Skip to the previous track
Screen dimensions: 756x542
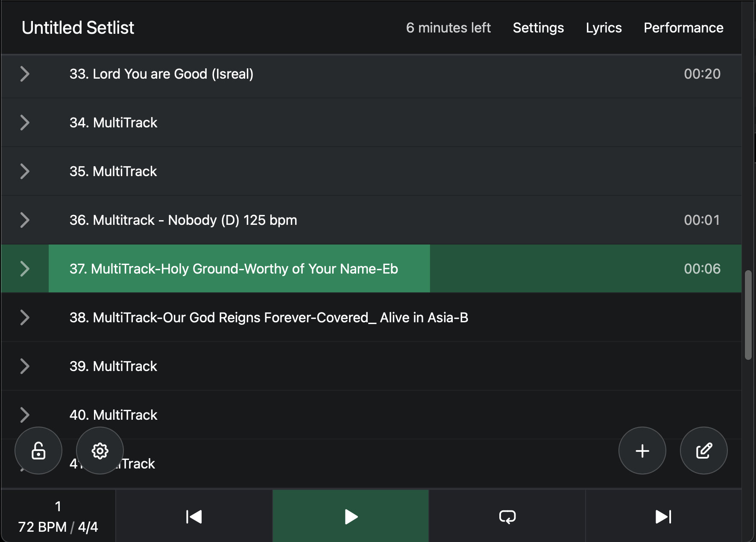click(194, 516)
